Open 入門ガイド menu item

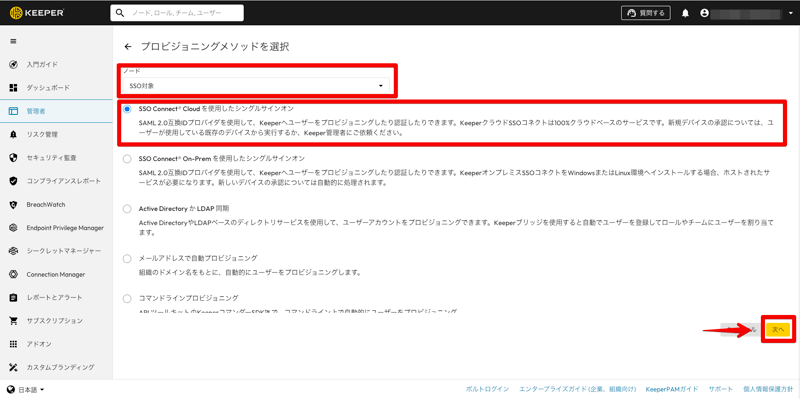click(56, 65)
